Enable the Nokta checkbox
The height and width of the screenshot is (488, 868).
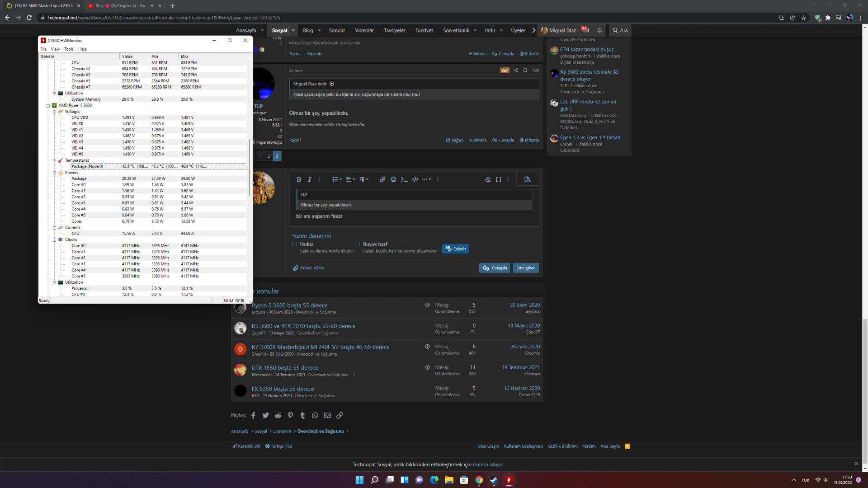click(295, 244)
